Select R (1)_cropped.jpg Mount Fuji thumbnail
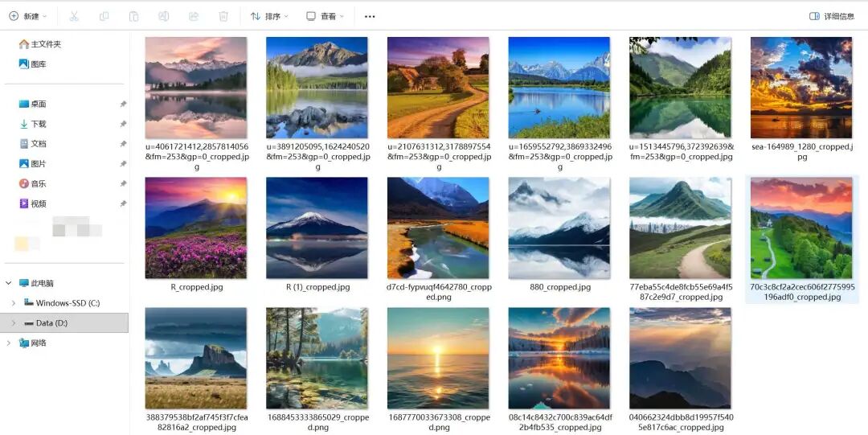This screenshot has width=868, height=435. pyautogui.click(x=317, y=228)
